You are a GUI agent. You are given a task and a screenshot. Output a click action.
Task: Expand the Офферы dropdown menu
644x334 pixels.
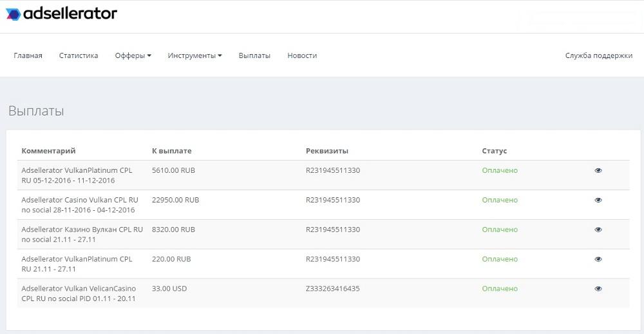(133, 55)
